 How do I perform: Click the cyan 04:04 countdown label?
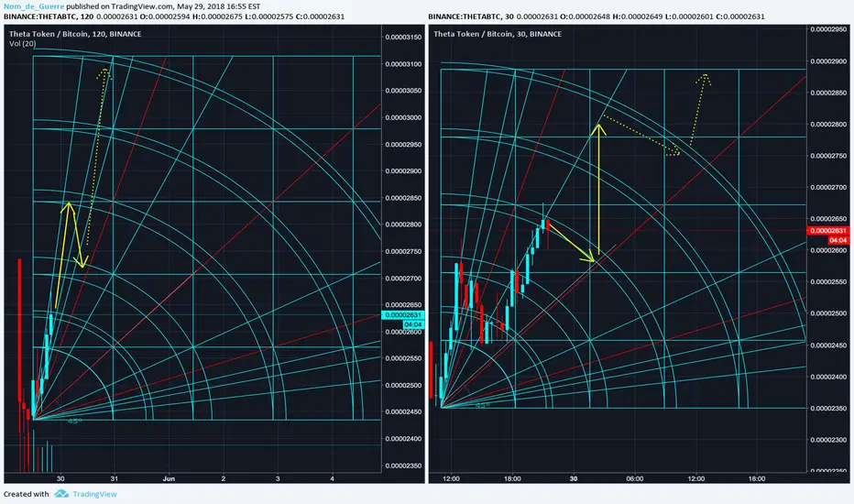412,324
